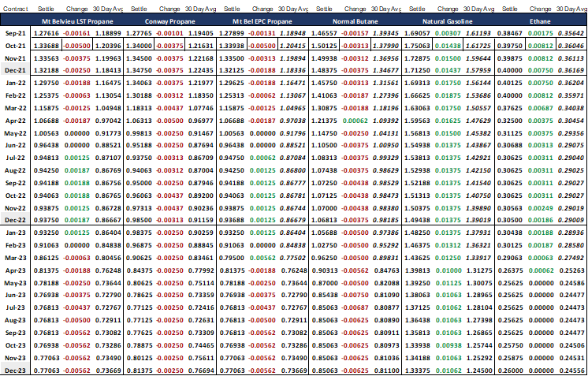Select the Contract column header
This screenshot has width=588, height=376.
pos(16,9)
